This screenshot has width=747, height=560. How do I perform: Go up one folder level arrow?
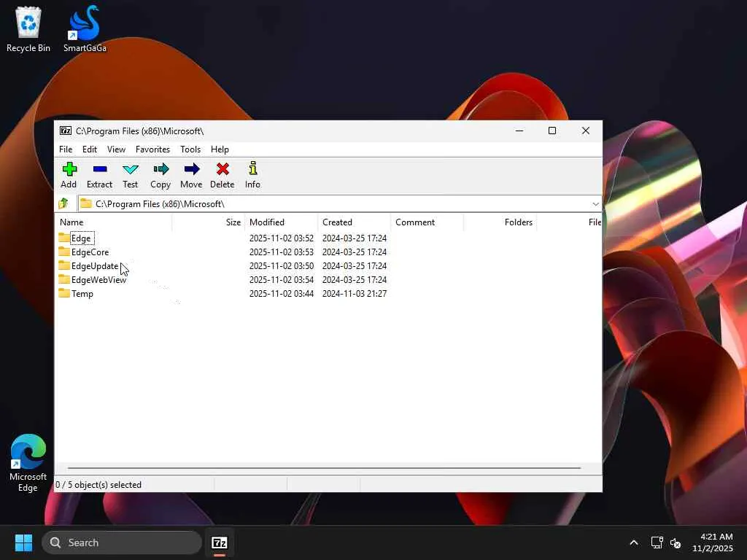pos(63,204)
